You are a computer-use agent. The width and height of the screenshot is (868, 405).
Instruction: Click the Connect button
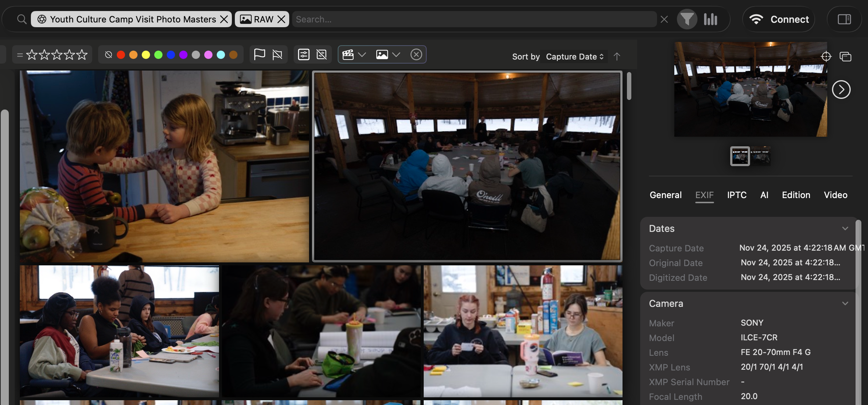(779, 19)
